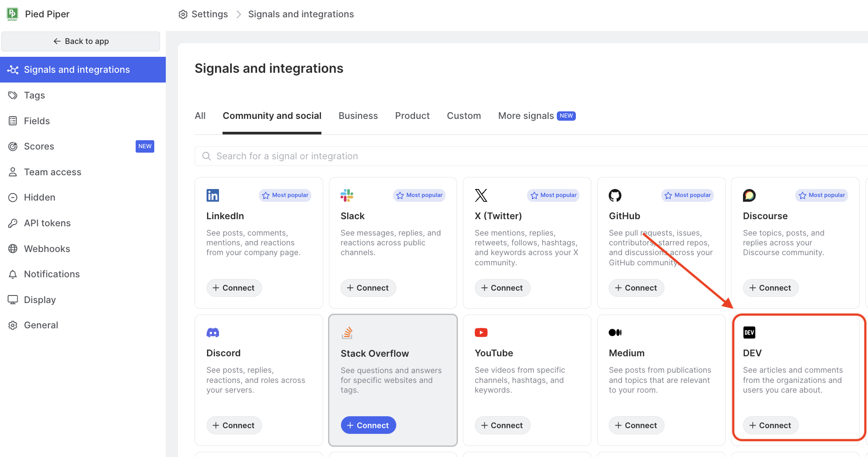Image resolution: width=868 pixels, height=457 pixels.
Task: Click the Tags sidebar icon
Action: point(13,95)
